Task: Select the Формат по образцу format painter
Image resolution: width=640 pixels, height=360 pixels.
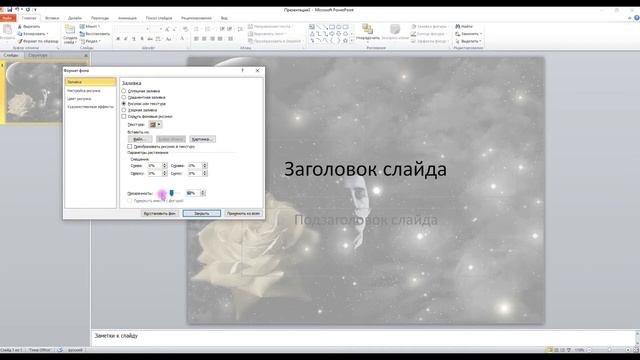Action: (38, 41)
